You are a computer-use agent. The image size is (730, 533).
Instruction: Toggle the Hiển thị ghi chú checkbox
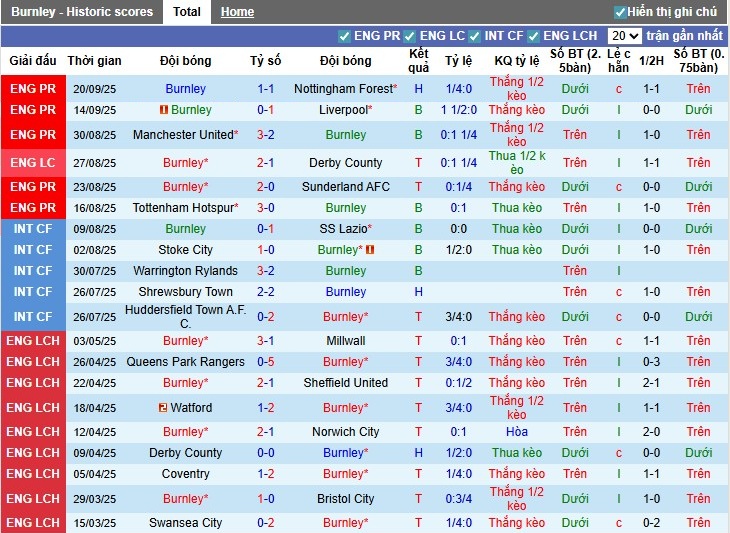click(620, 12)
